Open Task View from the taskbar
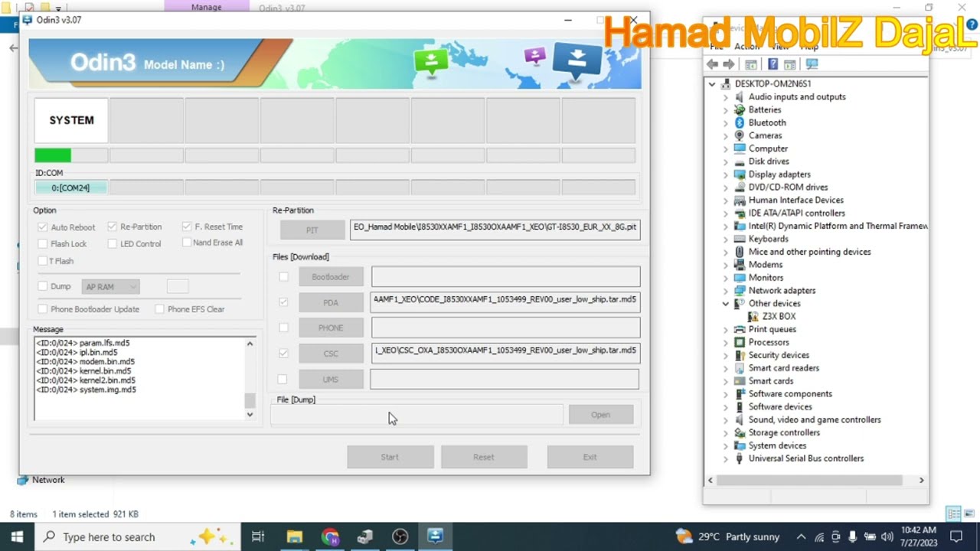 tap(258, 536)
